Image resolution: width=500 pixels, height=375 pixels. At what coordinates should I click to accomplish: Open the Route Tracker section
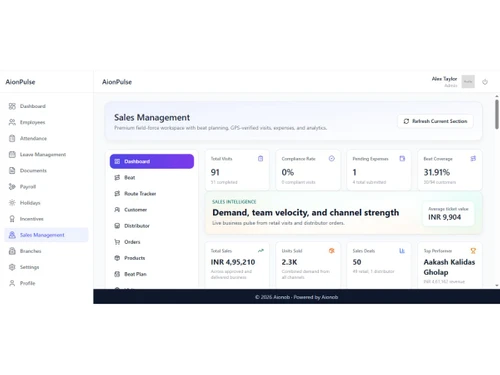point(152,194)
